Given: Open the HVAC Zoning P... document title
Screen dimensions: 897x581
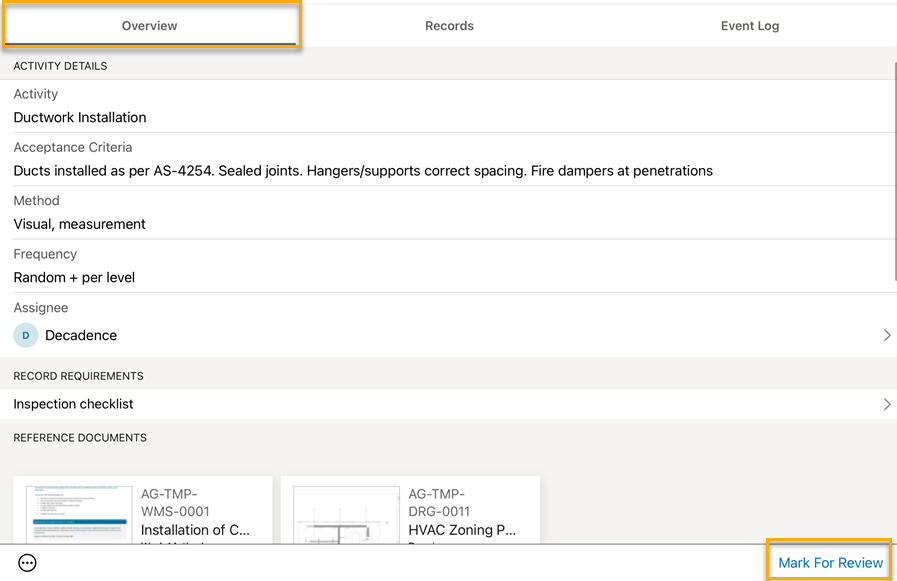Looking at the screenshot, I should pos(462,530).
